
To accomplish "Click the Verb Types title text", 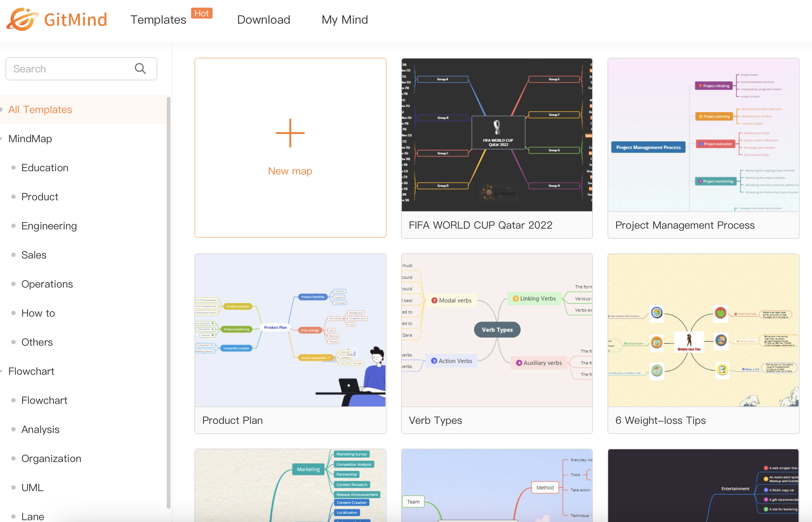I will 435,420.
